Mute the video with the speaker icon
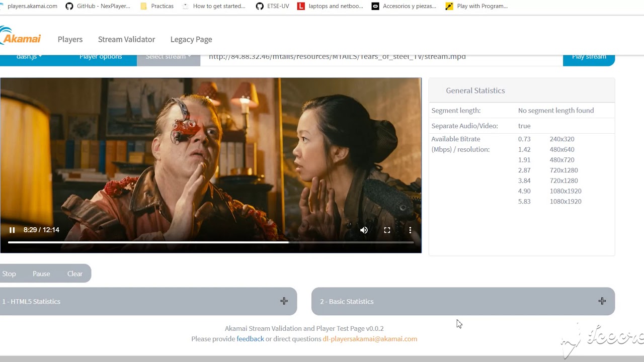The image size is (644, 362). (364, 230)
